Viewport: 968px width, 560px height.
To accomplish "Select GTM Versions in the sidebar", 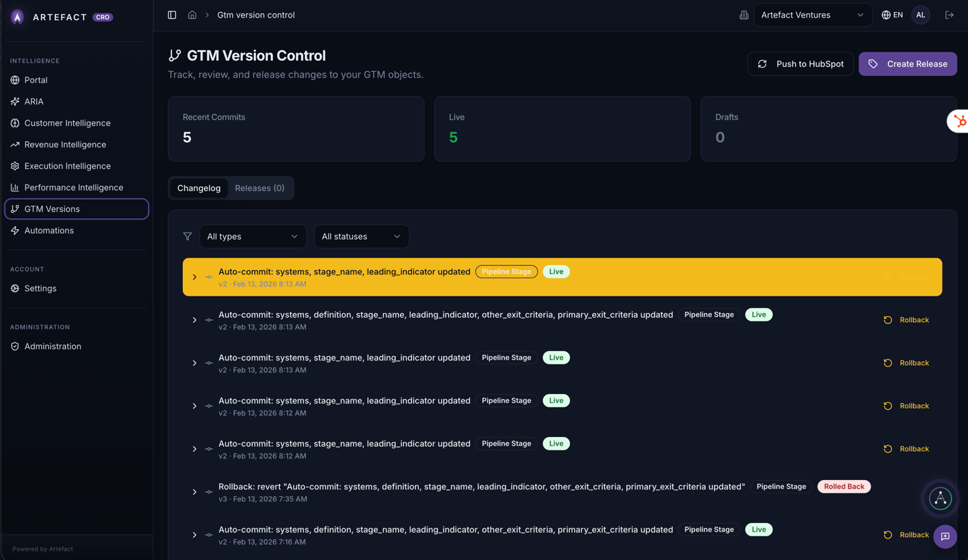I will (x=51, y=208).
